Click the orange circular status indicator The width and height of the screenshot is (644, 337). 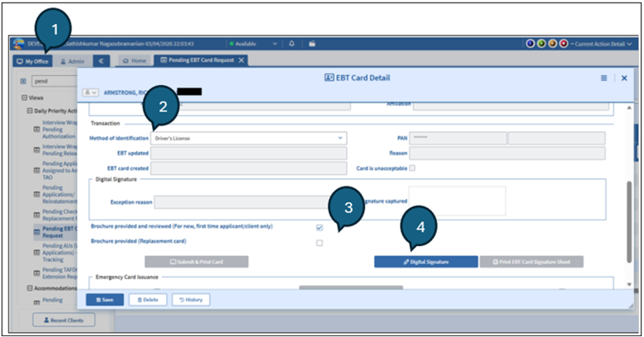pyautogui.click(x=552, y=44)
